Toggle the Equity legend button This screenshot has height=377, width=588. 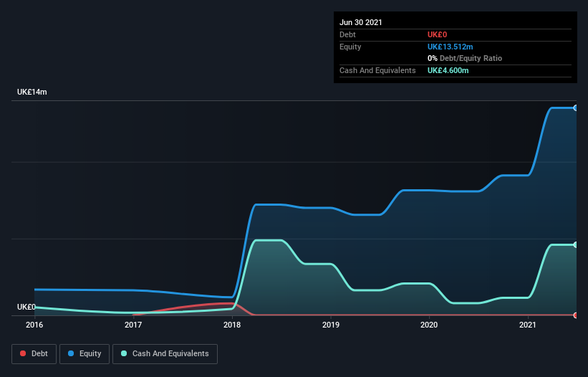click(85, 354)
